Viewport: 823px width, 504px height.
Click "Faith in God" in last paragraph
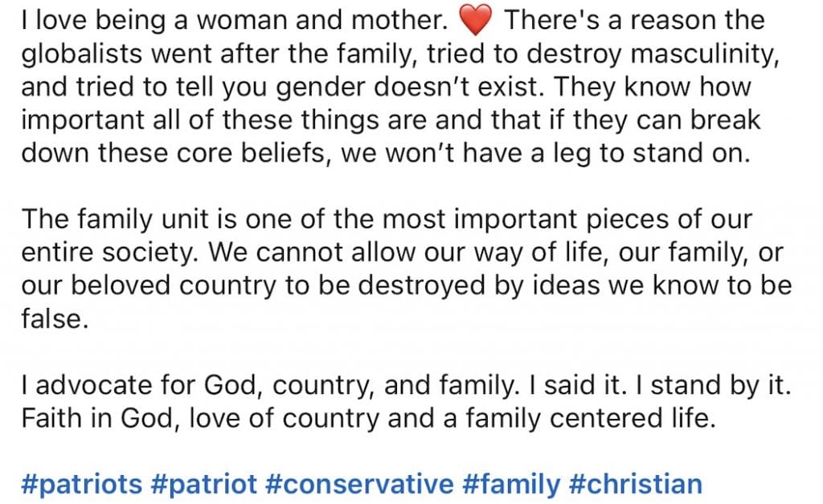tap(97, 419)
